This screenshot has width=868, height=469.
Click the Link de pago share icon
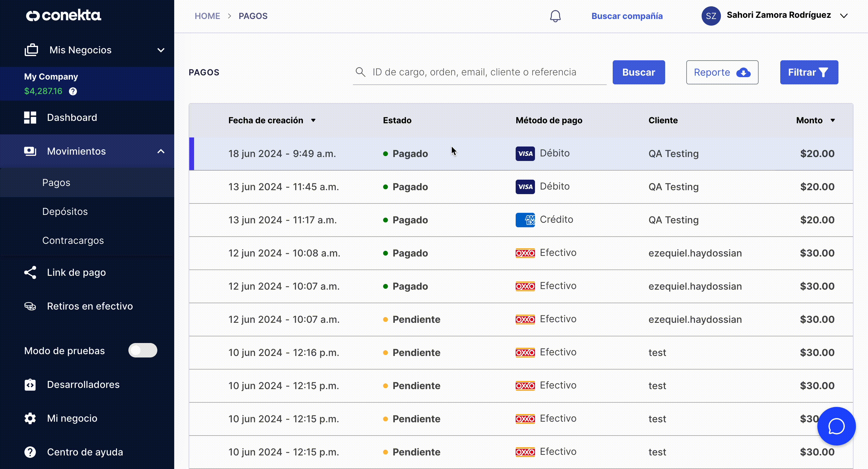[x=30, y=272]
